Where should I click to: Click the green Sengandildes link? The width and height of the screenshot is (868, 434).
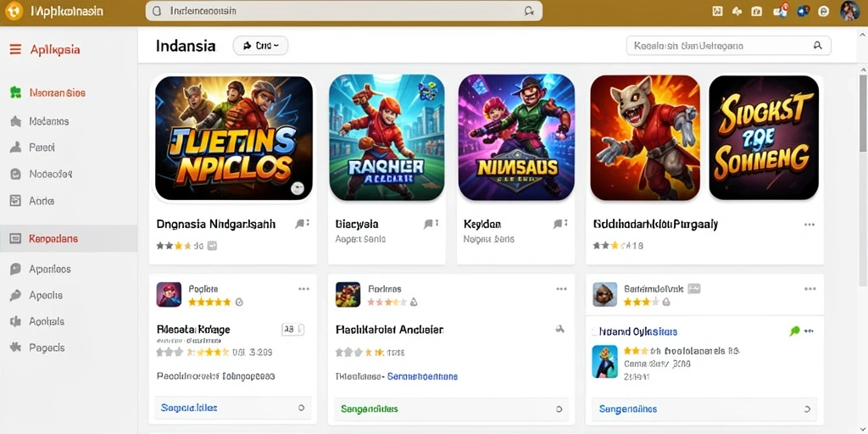point(370,409)
